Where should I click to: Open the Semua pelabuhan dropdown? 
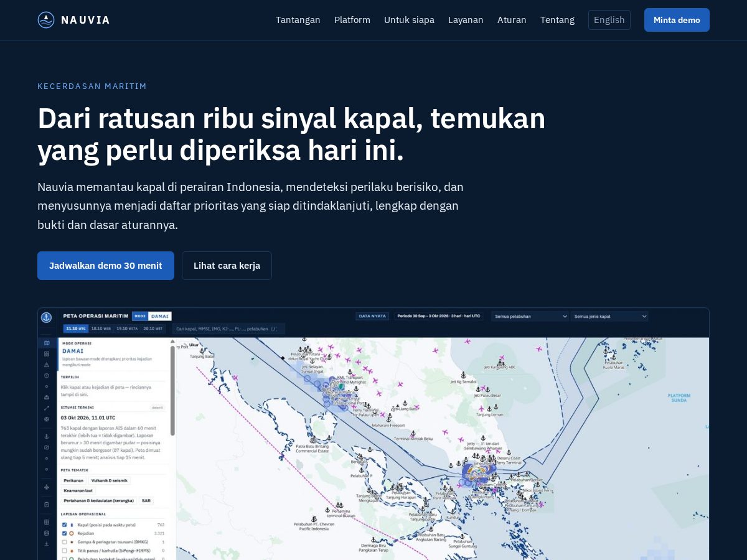click(530, 316)
